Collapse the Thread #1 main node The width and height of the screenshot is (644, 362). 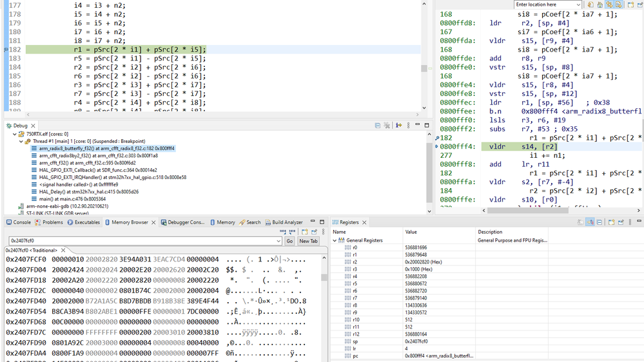(21, 141)
